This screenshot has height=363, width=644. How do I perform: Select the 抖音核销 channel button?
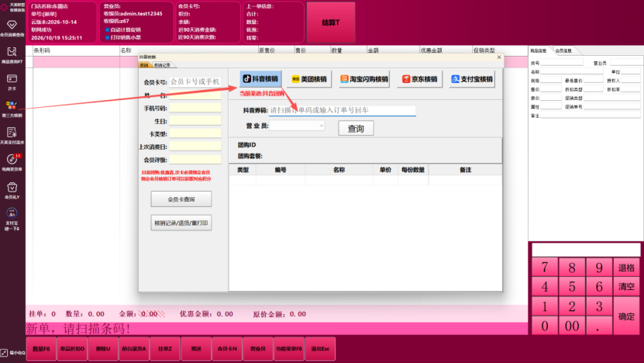tap(260, 79)
